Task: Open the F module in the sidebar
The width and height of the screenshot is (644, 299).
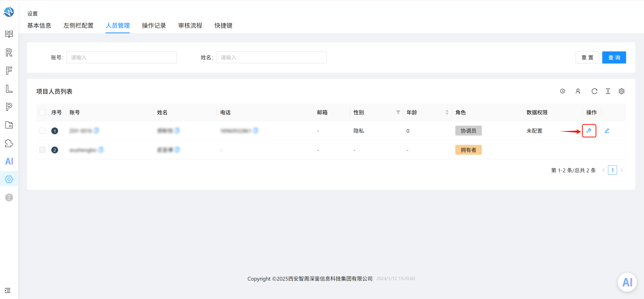Action: [9, 71]
